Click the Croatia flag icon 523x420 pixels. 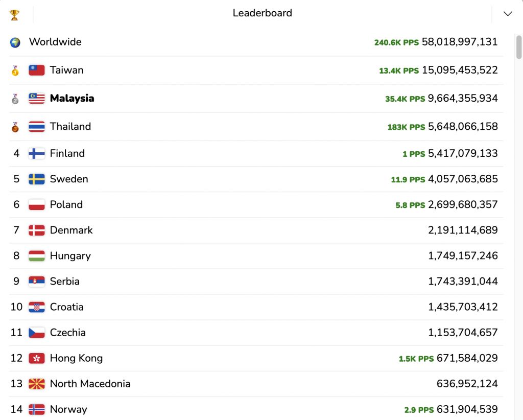(x=37, y=307)
